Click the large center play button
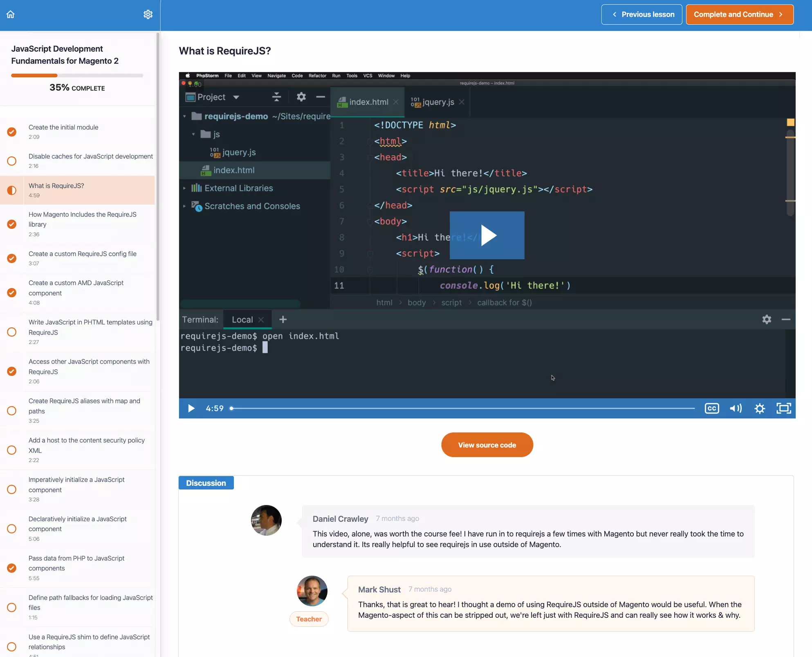Image resolution: width=812 pixels, height=657 pixels. coord(487,235)
